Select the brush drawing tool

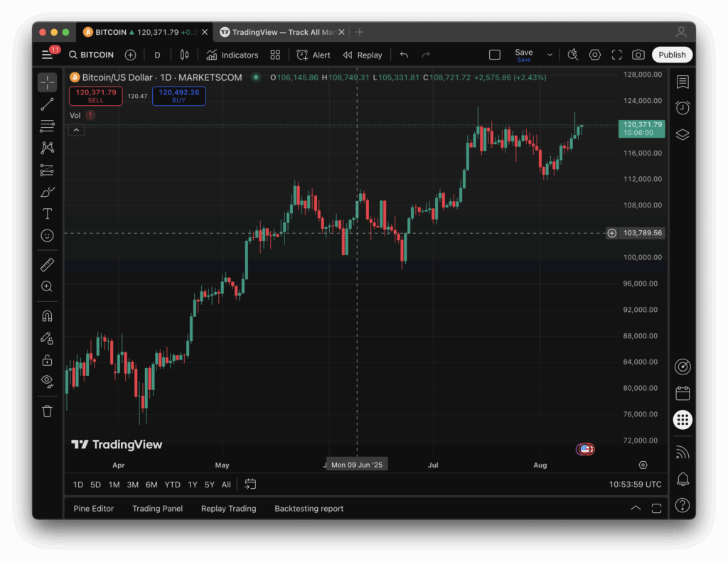[x=48, y=192]
